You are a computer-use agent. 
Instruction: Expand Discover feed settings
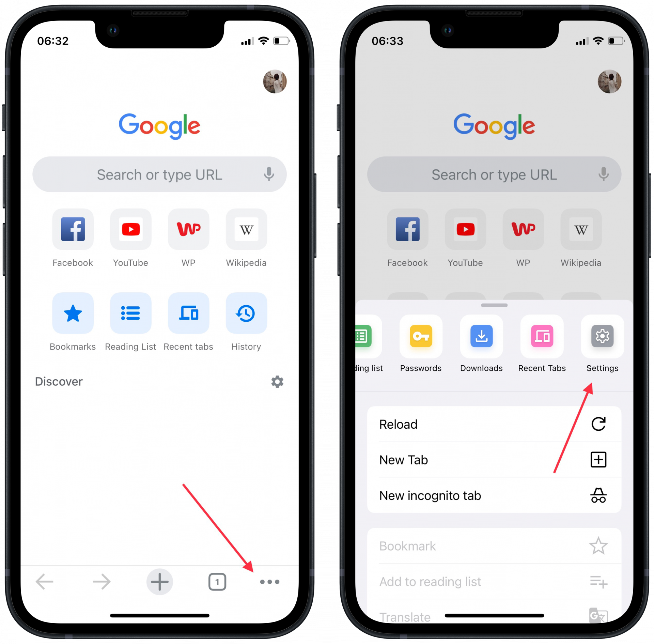coord(266,382)
